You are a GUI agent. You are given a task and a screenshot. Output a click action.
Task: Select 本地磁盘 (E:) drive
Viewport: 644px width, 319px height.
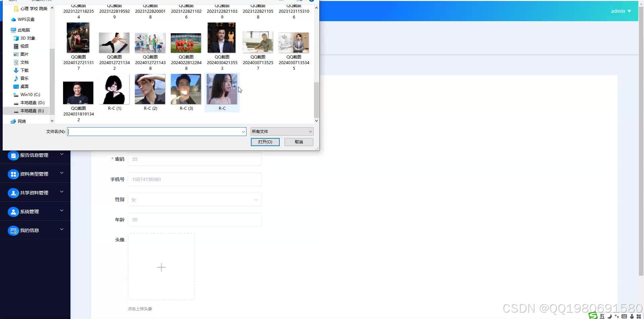click(29, 111)
